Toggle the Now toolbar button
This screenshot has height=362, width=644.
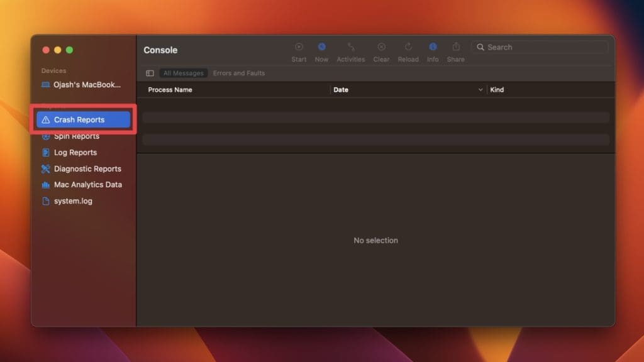tap(321, 47)
